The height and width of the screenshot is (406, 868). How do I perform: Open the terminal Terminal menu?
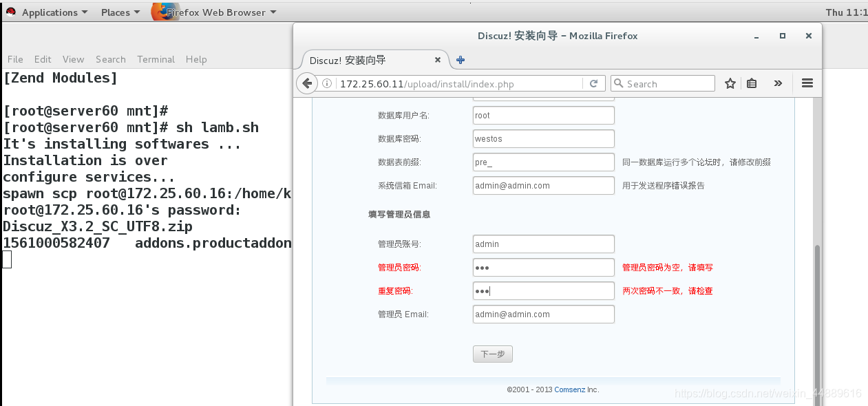click(x=156, y=59)
